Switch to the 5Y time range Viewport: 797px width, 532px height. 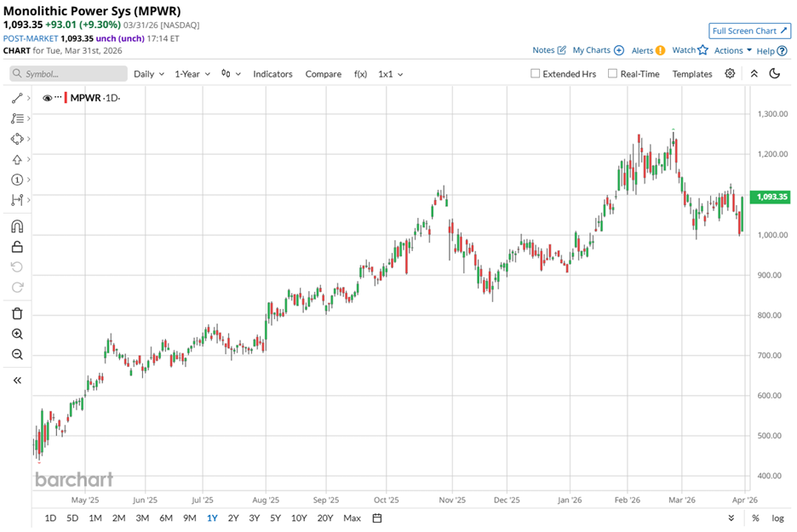tap(276, 518)
